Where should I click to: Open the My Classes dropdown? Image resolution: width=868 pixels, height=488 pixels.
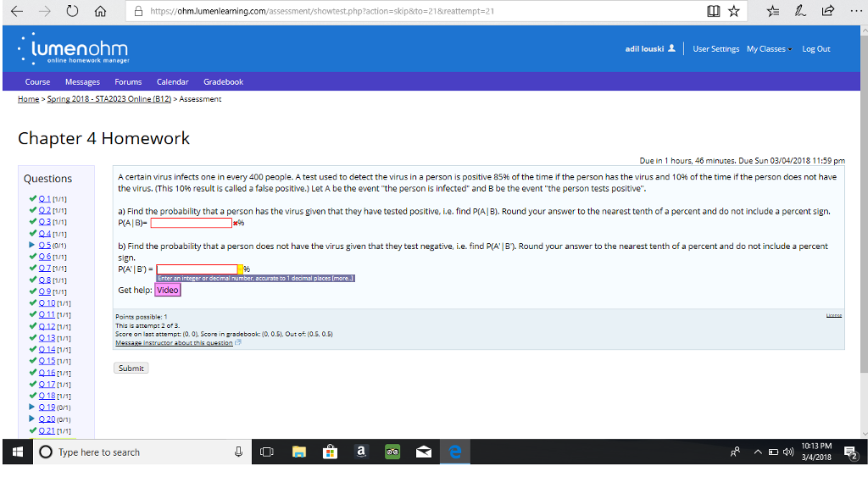[767, 48]
